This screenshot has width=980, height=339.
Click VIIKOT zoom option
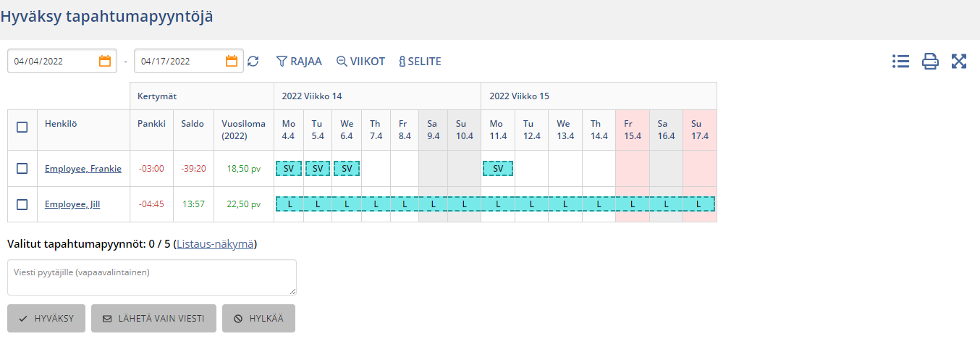click(x=360, y=62)
